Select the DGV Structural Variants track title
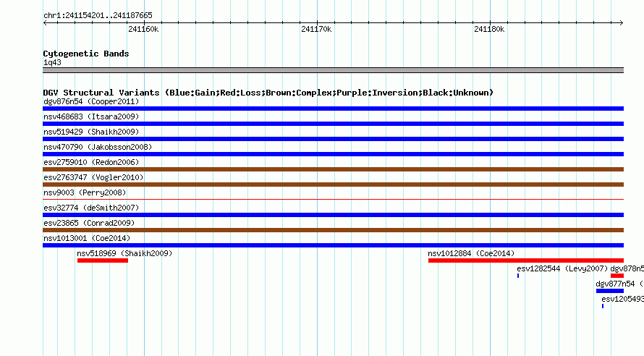 coord(268,93)
